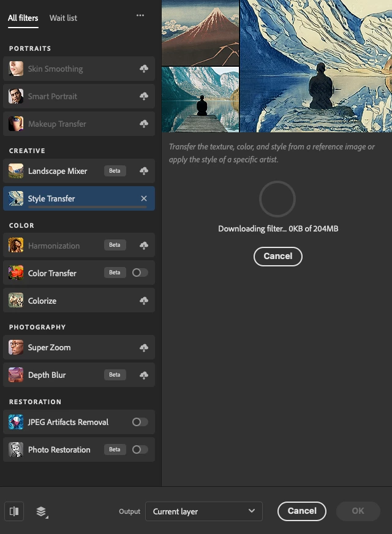Click the Style Transfer download progress bar
The width and height of the screenshot is (392, 534).
(88, 207)
